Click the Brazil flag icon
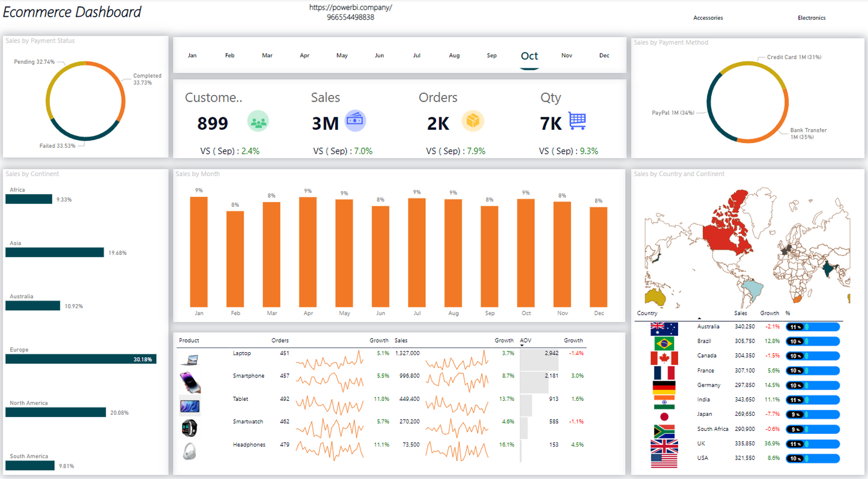 [x=664, y=343]
